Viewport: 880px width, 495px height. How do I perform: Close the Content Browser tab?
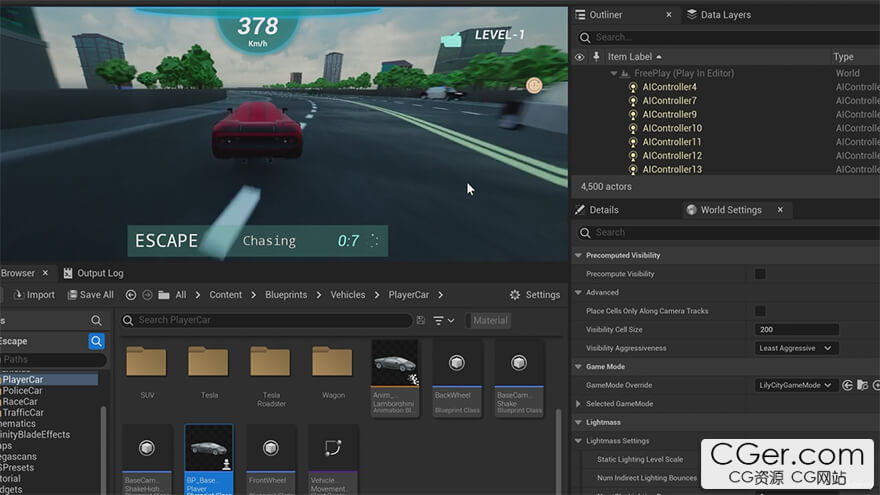point(45,273)
